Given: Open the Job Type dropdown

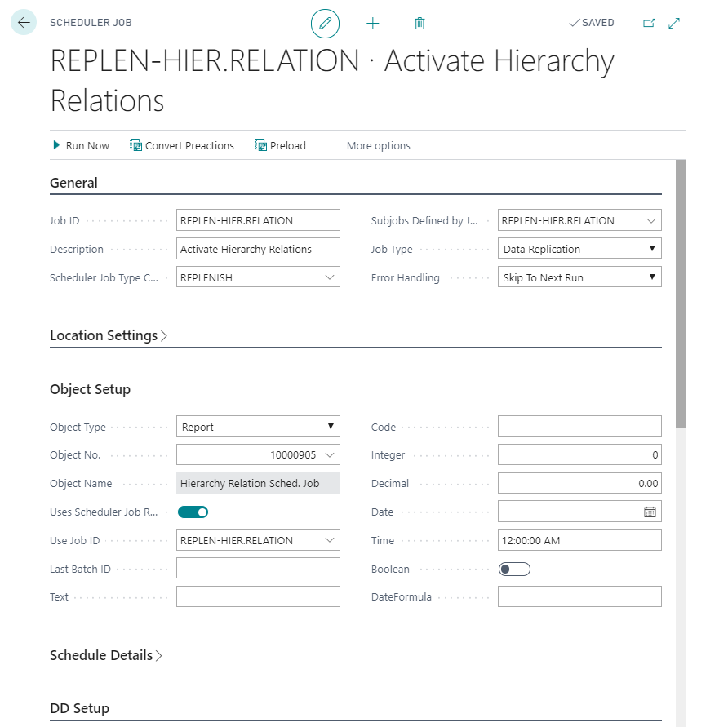Looking at the screenshot, I should [579, 249].
